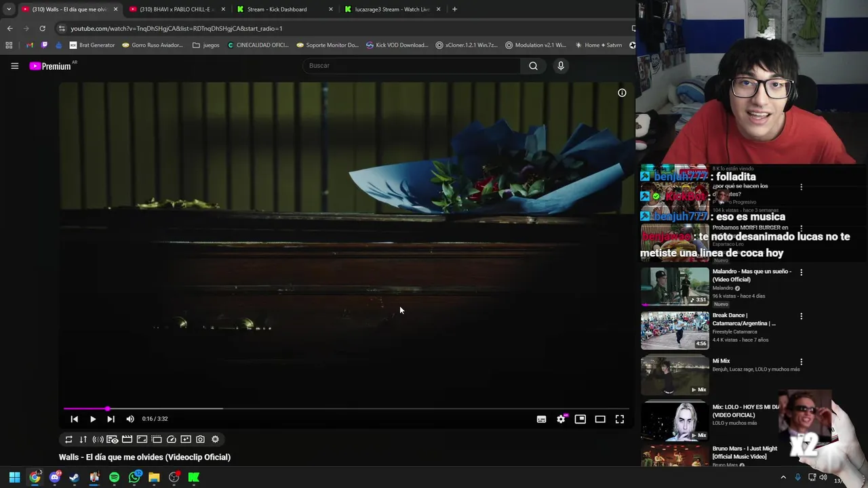Skip to previous video in player
This screenshot has width=868, height=488.
[x=74, y=419]
